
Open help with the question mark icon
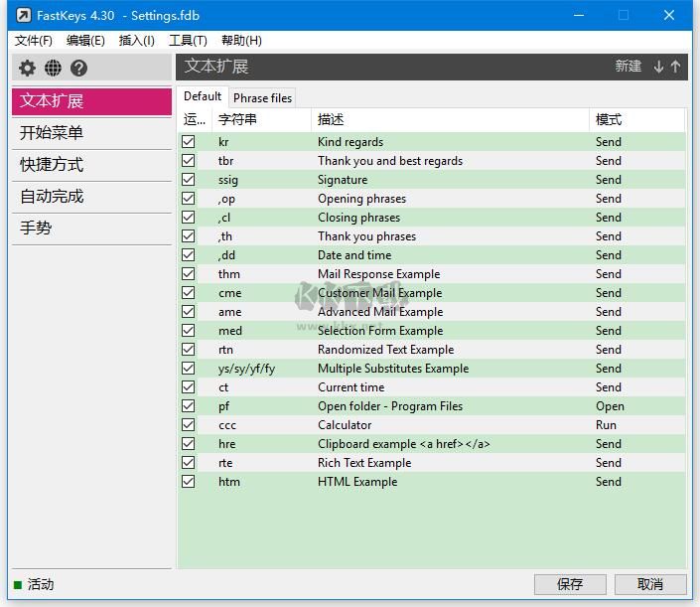click(79, 68)
